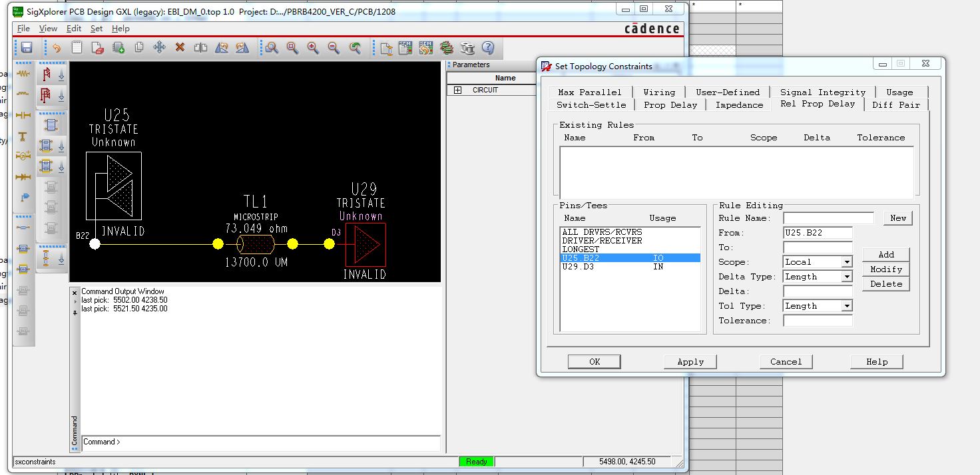
Task: Select the resistor part in palette
Action: (23, 74)
